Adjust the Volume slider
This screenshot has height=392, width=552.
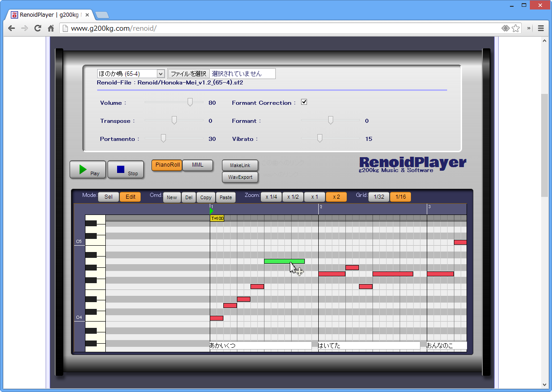point(190,103)
